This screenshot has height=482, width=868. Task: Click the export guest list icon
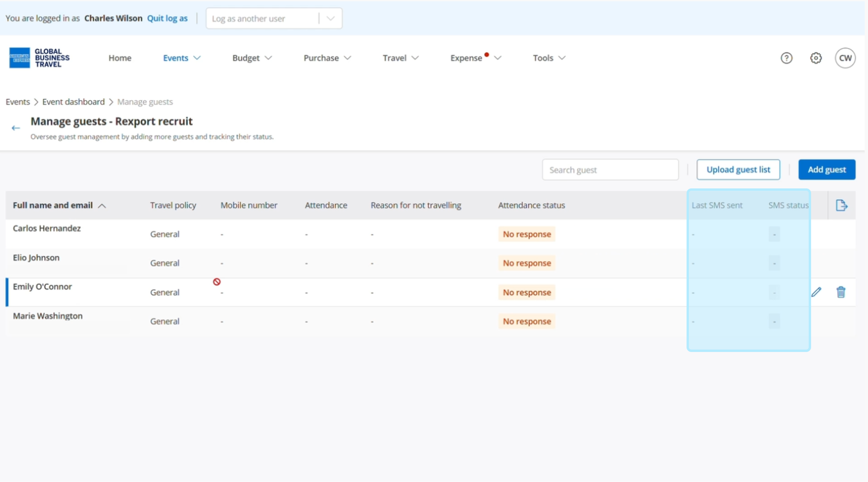tap(841, 205)
